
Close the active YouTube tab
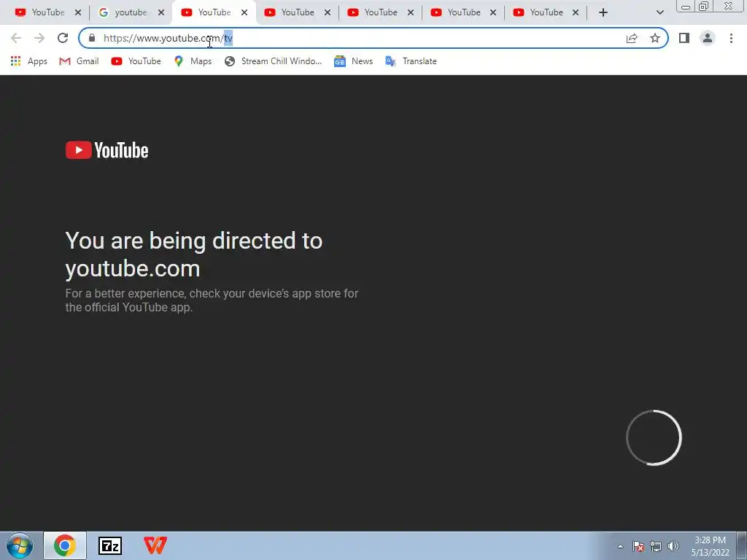[x=244, y=12]
